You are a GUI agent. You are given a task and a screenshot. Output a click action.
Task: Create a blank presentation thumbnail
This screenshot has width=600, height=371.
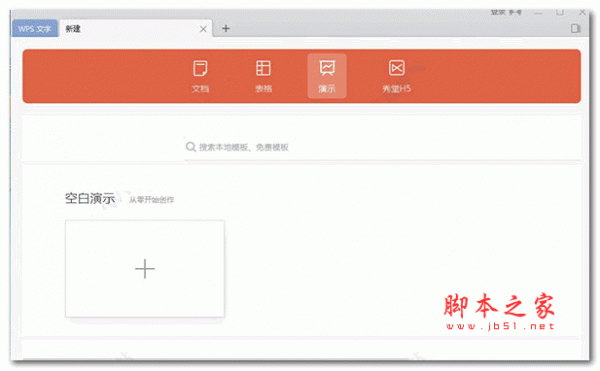(145, 268)
